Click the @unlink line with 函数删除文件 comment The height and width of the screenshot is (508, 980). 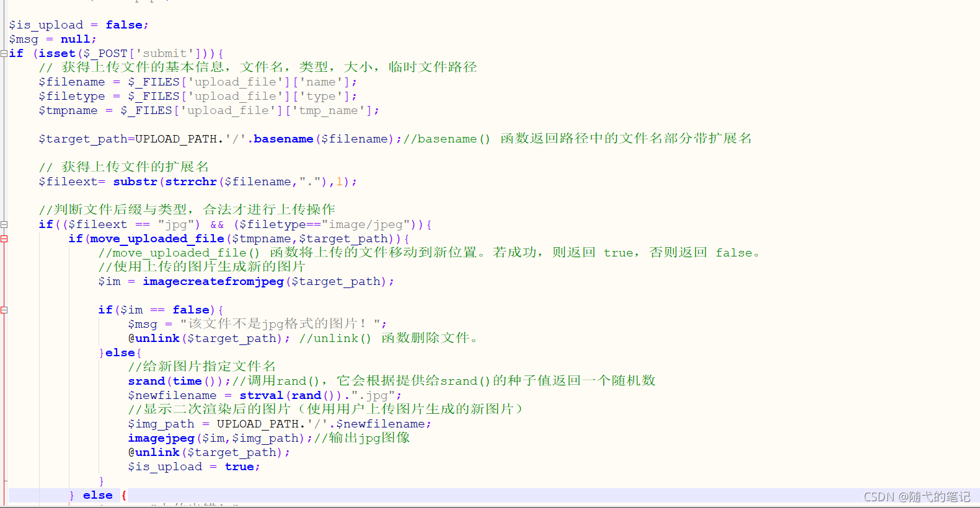[303, 338]
